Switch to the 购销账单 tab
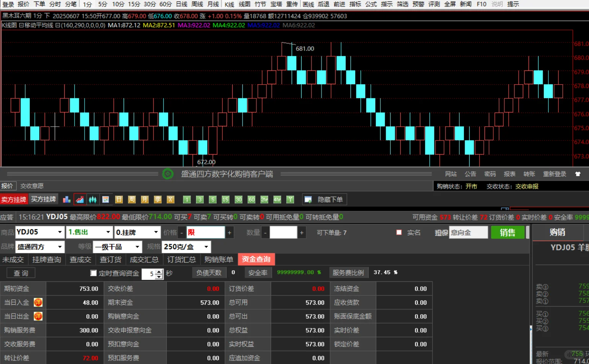The height and width of the screenshot is (364, 589). coord(219,260)
